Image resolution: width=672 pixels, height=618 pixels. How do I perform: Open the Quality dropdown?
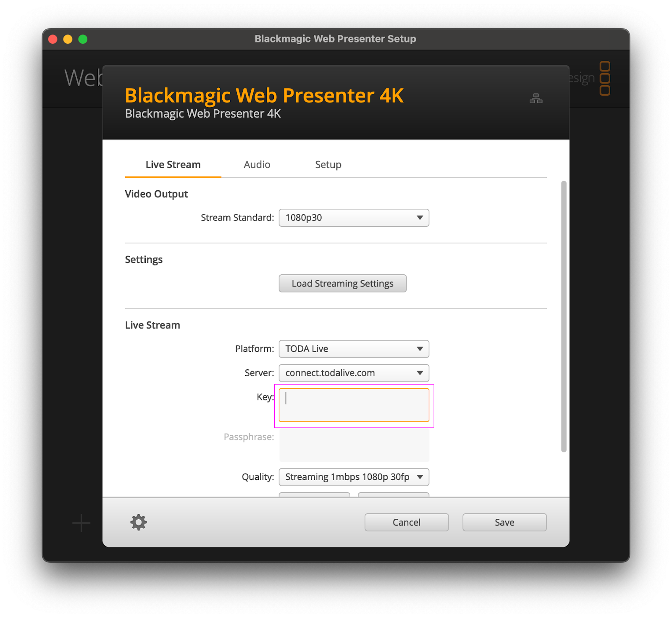point(354,477)
